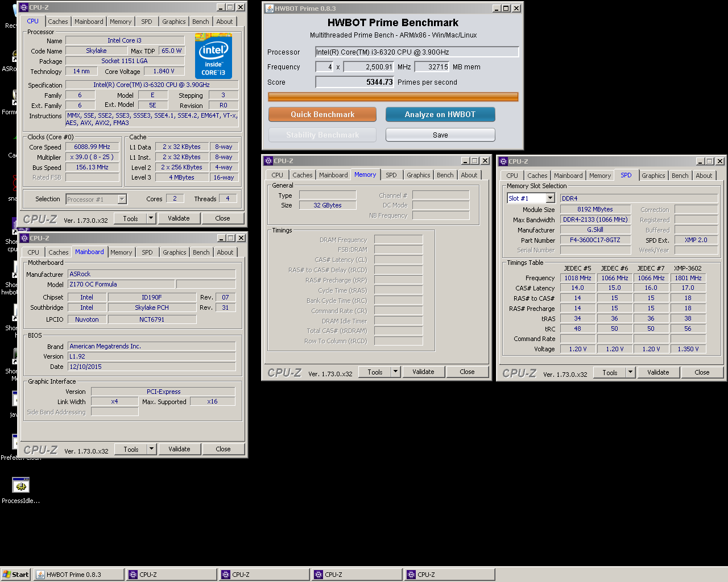Screen dimensions: 728x582
Task: Click manufacturer value G.Skill
Action: pos(595,230)
